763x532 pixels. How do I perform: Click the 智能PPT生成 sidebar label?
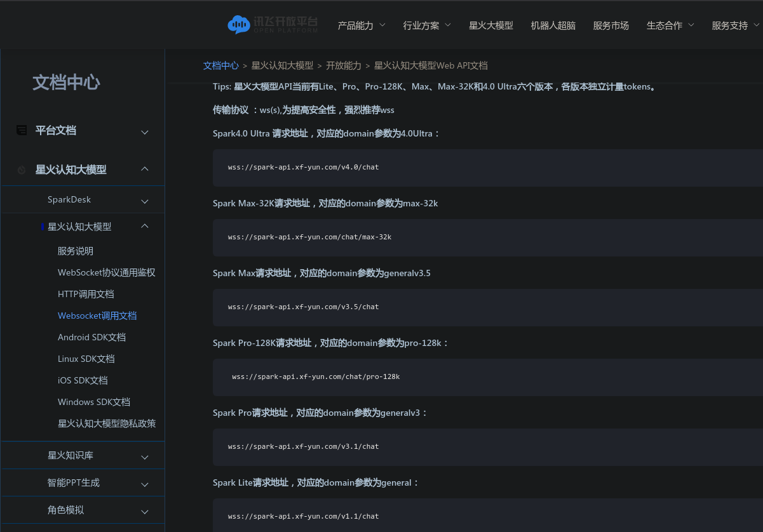74,482
